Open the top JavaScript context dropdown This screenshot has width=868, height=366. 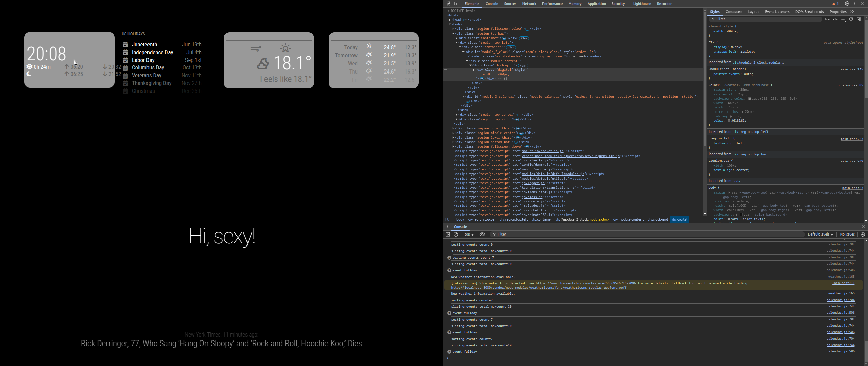pos(469,235)
